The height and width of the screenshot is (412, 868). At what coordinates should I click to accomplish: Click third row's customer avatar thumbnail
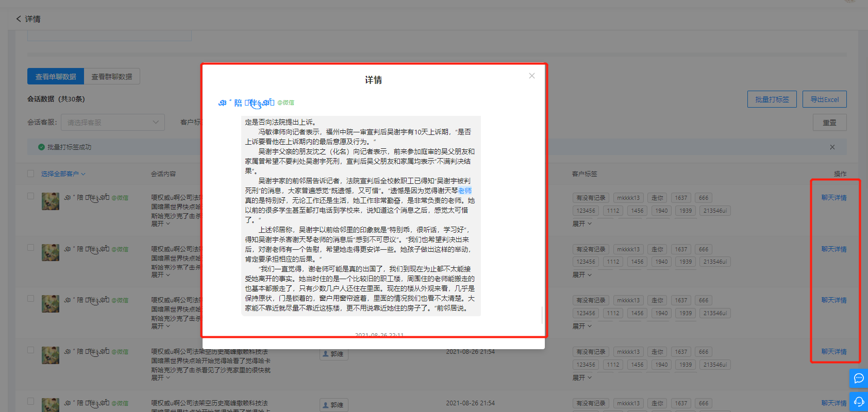(x=51, y=304)
